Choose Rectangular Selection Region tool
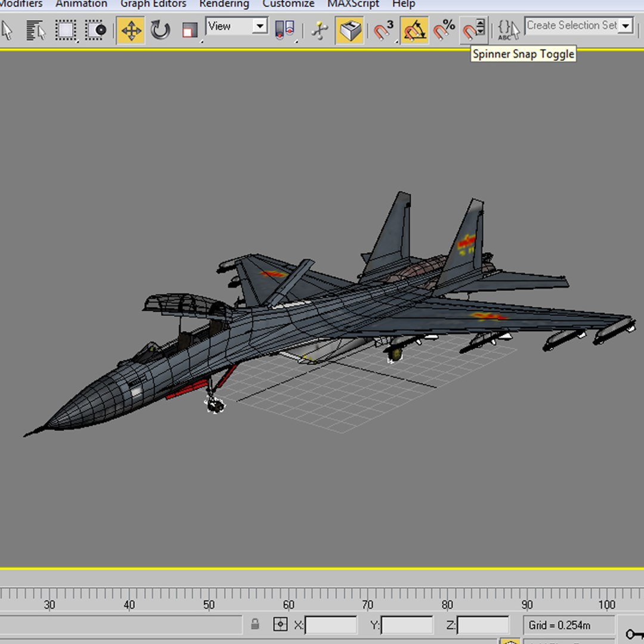644x644 pixels. (x=66, y=30)
